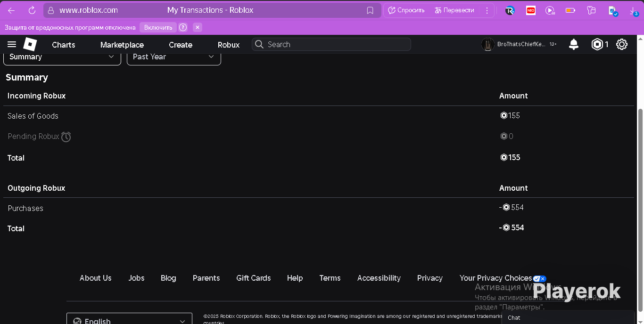Open notifications bell icon
This screenshot has width=644, height=324.
[574, 44]
